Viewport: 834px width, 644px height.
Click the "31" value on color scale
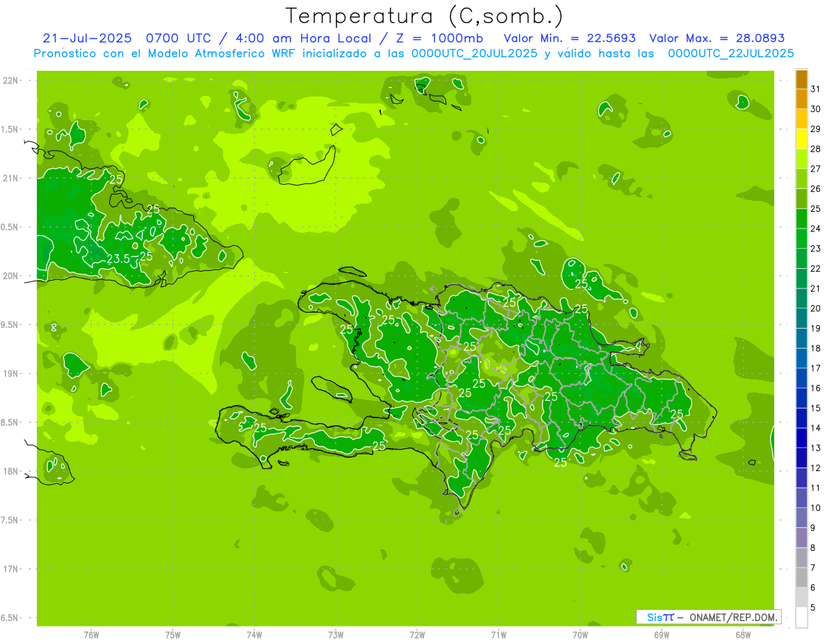pos(816,89)
